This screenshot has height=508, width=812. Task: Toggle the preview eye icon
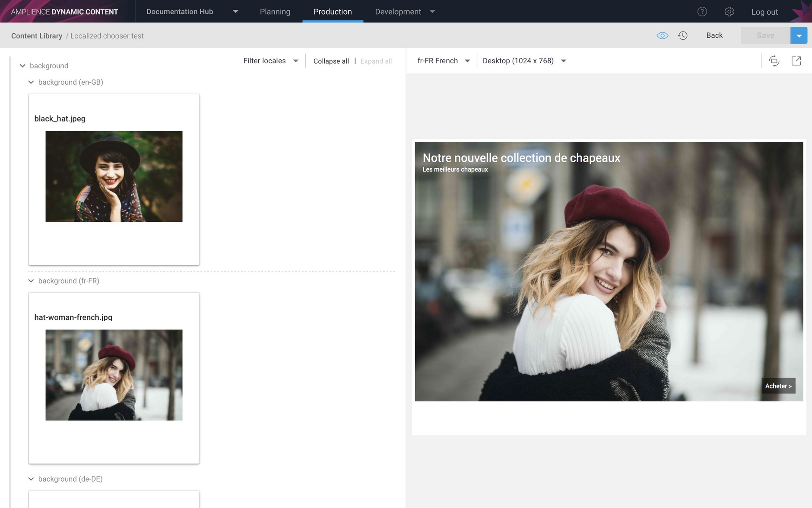tap(662, 35)
